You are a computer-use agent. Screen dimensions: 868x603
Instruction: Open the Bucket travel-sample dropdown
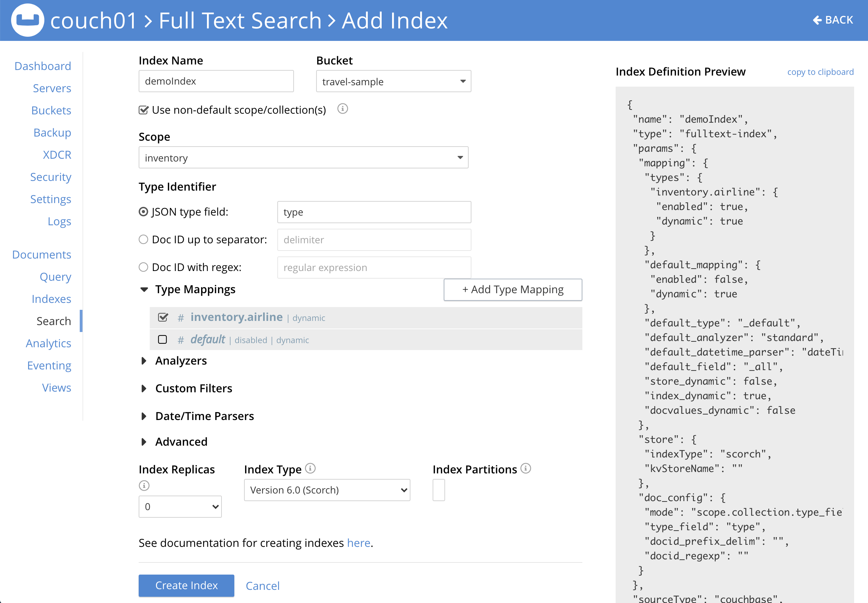point(393,81)
